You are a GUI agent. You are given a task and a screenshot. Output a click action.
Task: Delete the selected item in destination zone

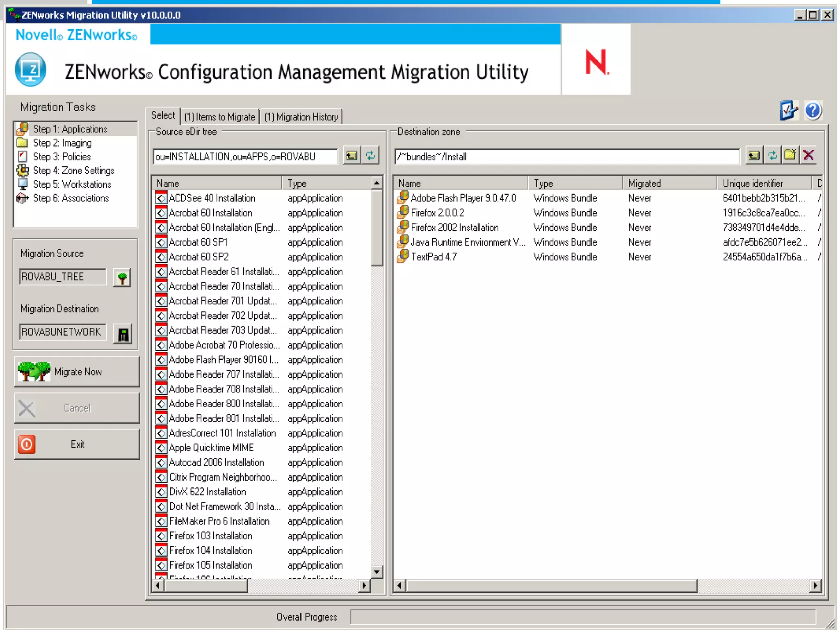pyautogui.click(x=808, y=156)
